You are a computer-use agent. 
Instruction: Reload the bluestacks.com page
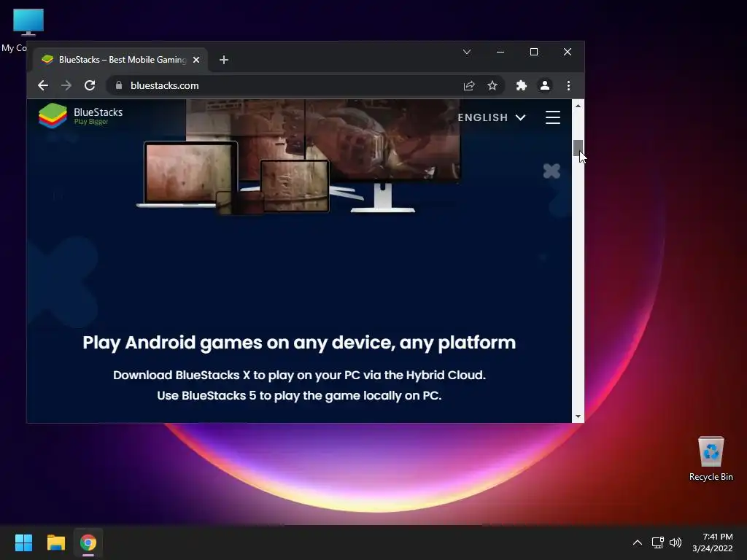point(90,85)
